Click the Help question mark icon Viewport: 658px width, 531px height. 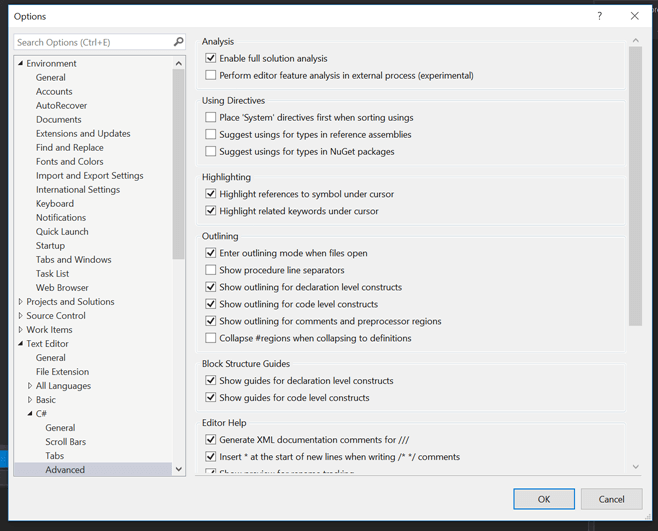pos(600,16)
